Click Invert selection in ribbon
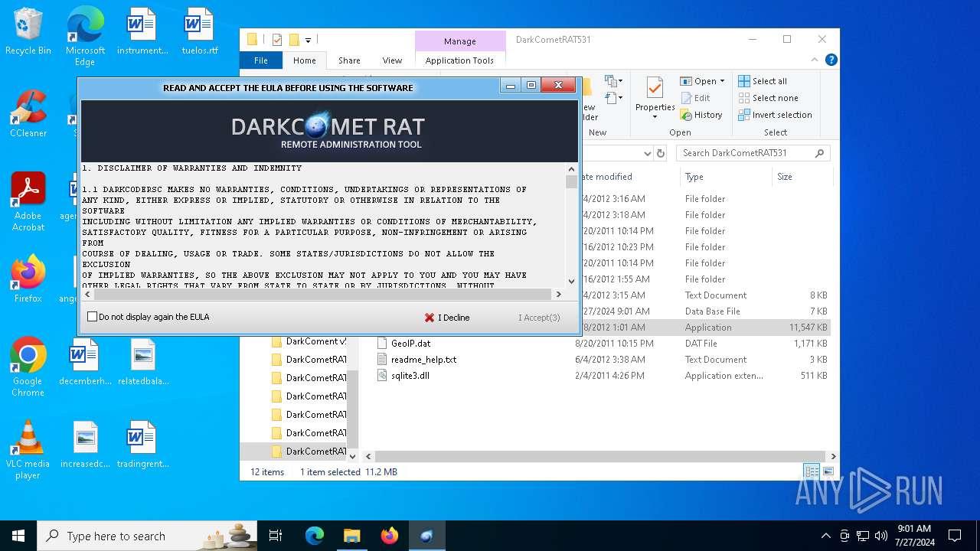Image resolution: width=980 pixels, height=551 pixels. tap(775, 115)
